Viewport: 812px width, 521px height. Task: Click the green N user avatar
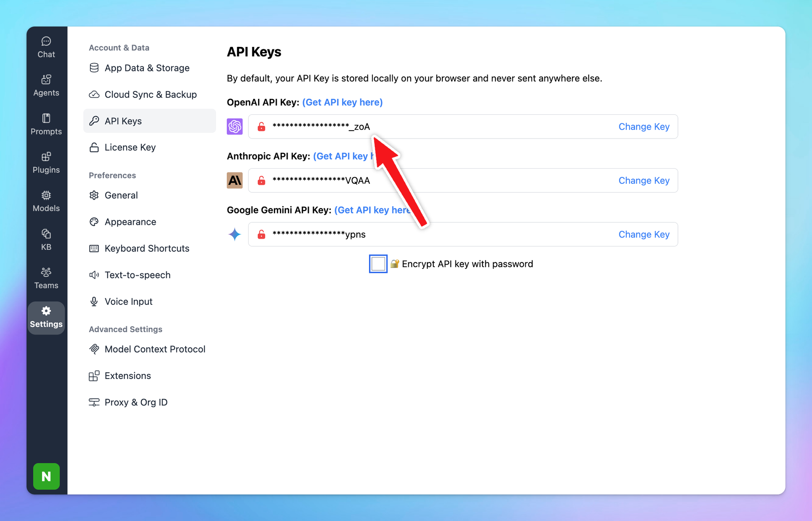(46, 476)
